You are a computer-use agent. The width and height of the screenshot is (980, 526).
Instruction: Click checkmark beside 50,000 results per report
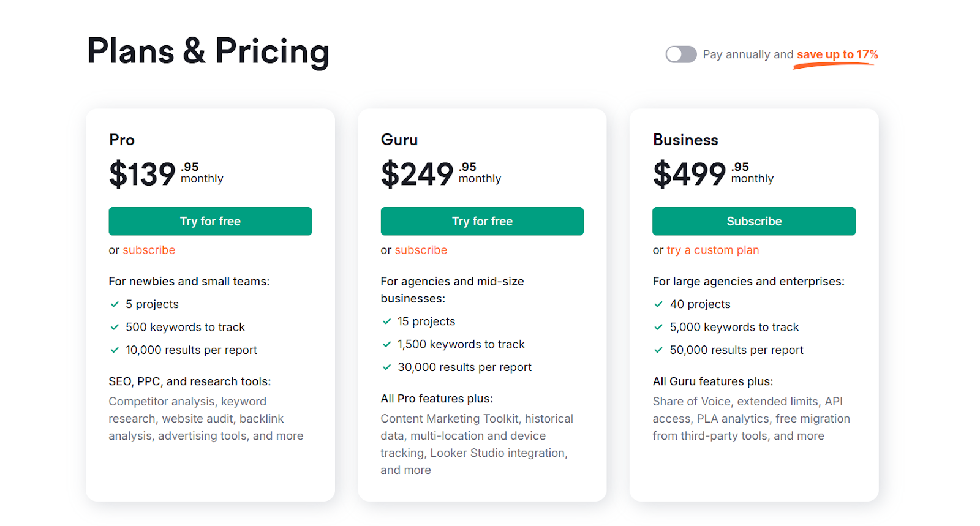658,350
